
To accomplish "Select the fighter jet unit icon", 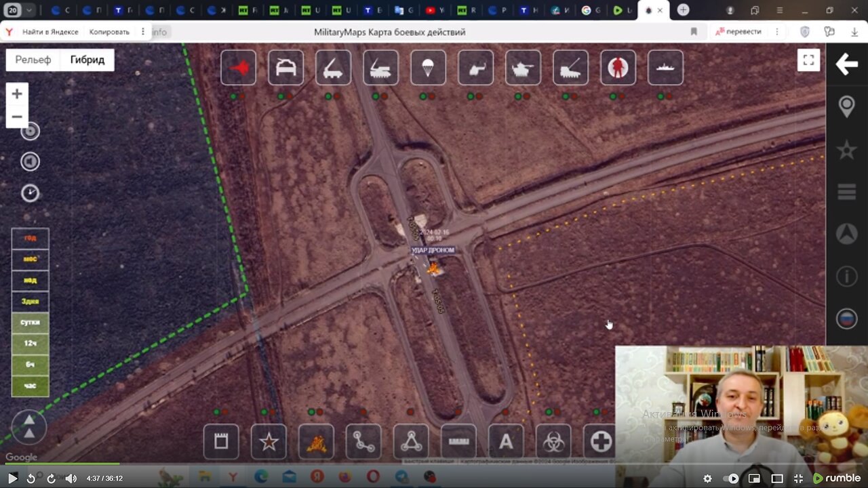I will [x=238, y=67].
